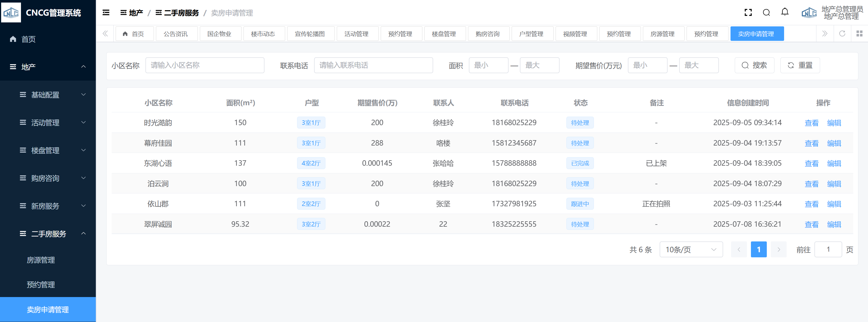The image size is (868, 322).
Task: Collapse sidebar with hamburger icon
Action: pos(106,12)
